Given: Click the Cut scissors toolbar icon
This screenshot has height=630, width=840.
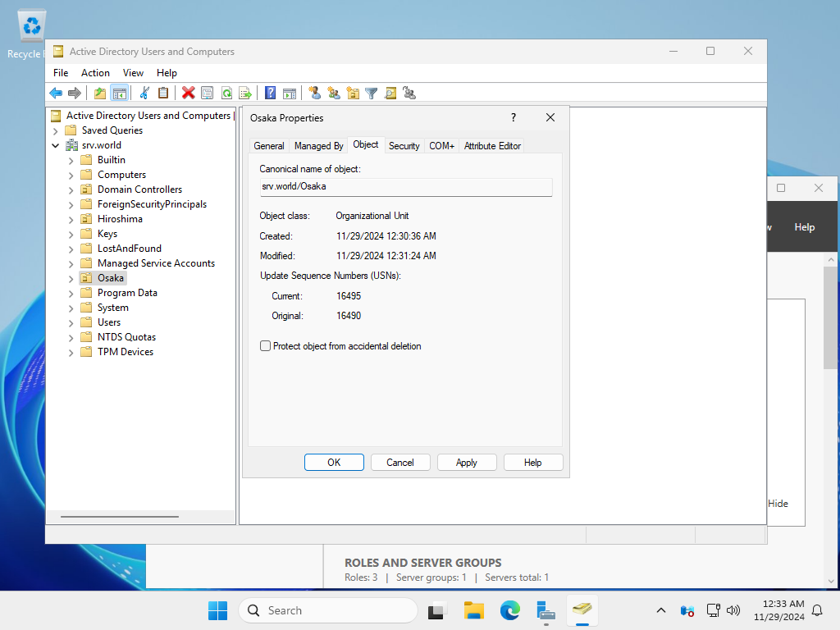Looking at the screenshot, I should (x=144, y=93).
